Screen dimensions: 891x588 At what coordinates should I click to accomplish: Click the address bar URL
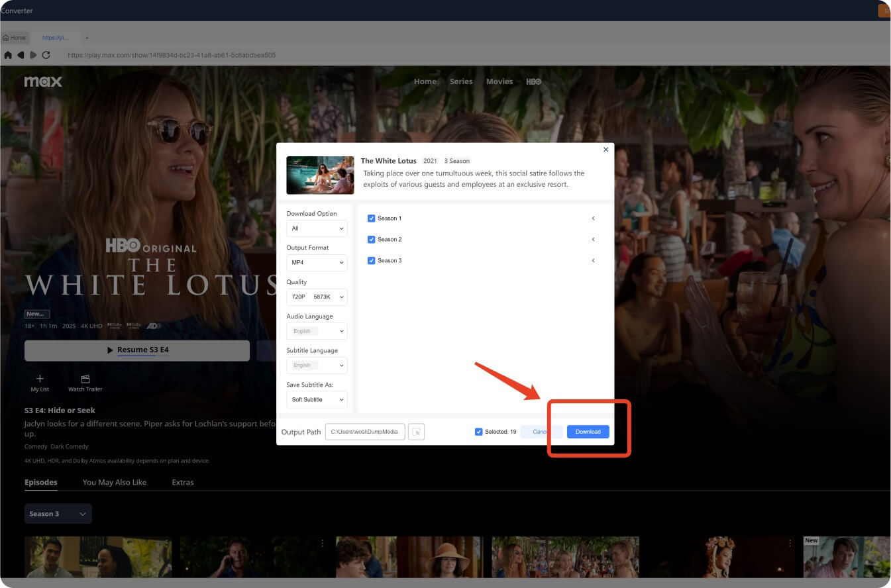[x=172, y=55]
